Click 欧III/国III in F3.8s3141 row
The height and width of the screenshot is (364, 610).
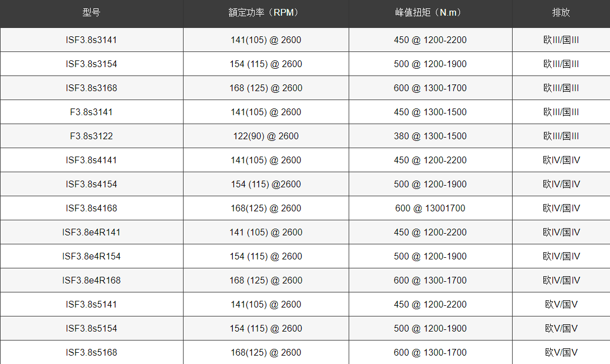click(561, 112)
